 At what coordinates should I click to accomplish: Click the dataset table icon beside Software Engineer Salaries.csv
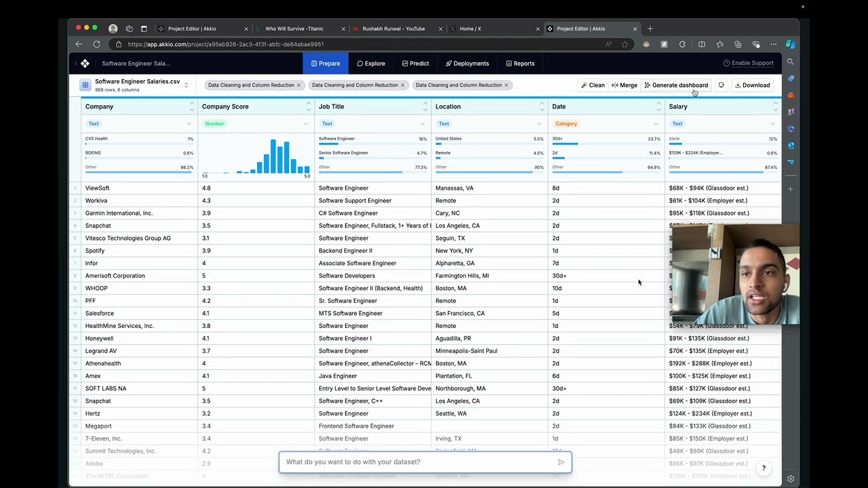[x=85, y=85]
